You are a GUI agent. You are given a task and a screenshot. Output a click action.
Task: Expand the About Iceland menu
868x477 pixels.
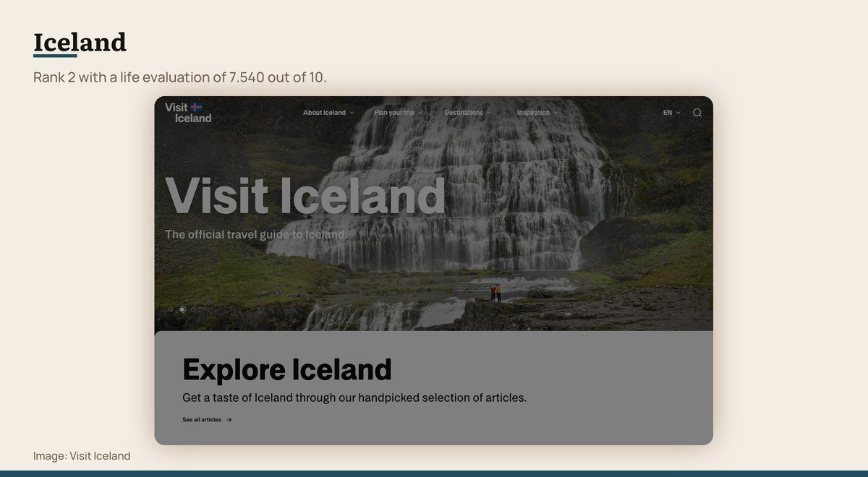tap(328, 113)
